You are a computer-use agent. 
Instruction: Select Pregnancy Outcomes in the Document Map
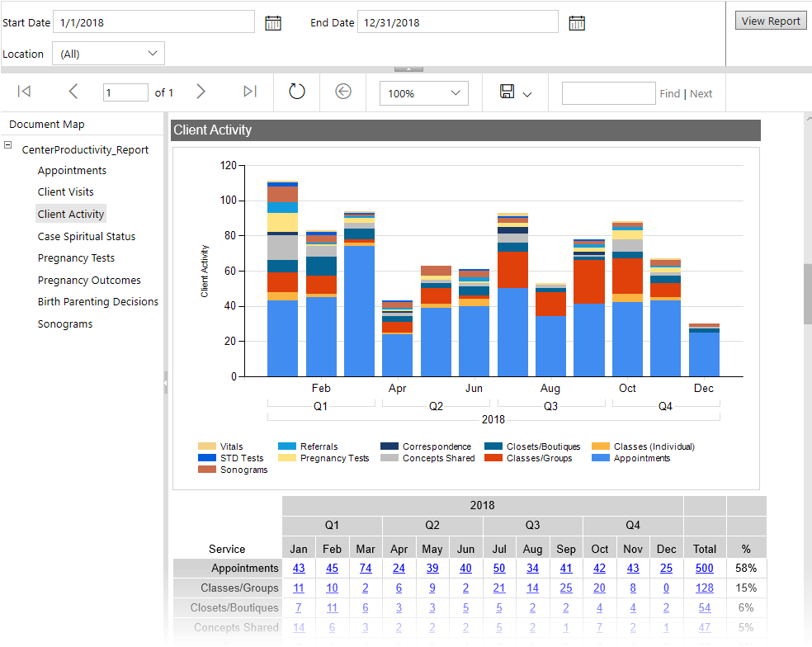(x=89, y=281)
